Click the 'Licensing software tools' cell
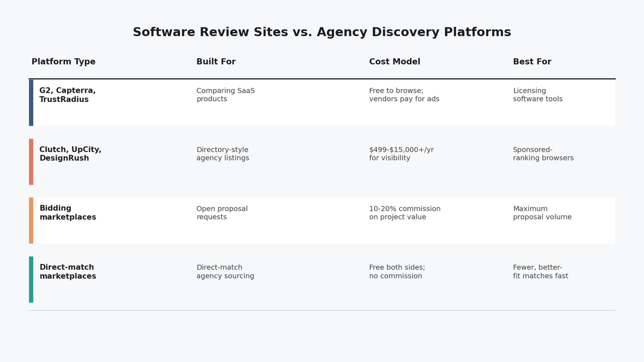Viewport: 644px width, 362px height. pos(538,95)
